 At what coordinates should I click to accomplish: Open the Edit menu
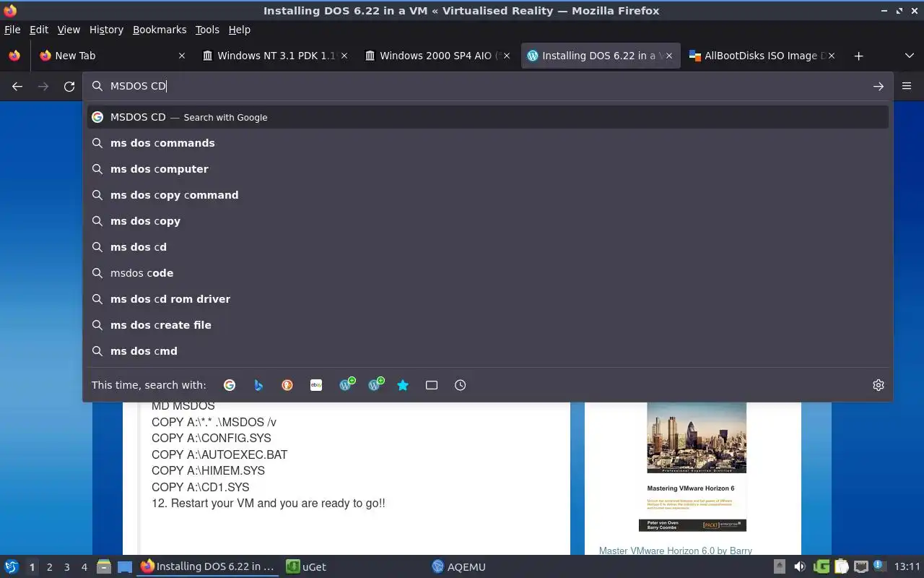39,30
